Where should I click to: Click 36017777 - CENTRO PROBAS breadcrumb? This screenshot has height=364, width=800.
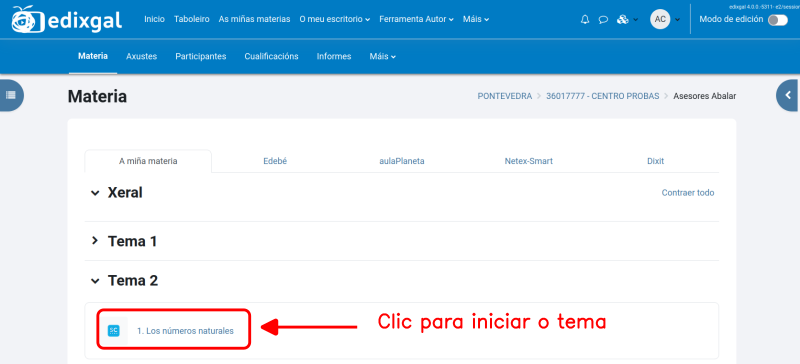point(603,96)
